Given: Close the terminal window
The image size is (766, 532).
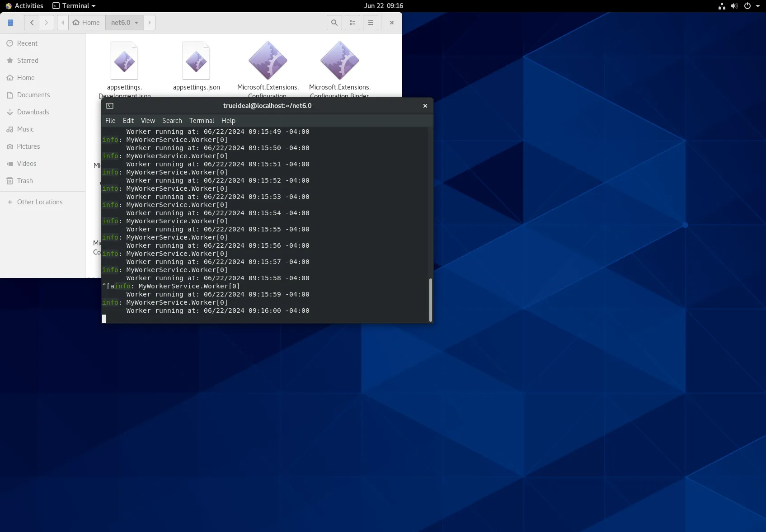Looking at the screenshot, I should click(425, 106).
